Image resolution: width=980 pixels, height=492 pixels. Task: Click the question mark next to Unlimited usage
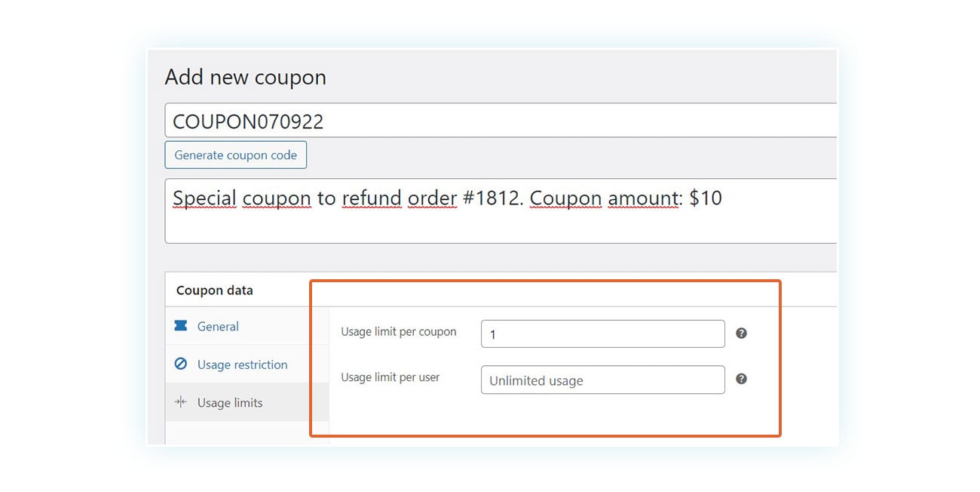tap(741, 379)
